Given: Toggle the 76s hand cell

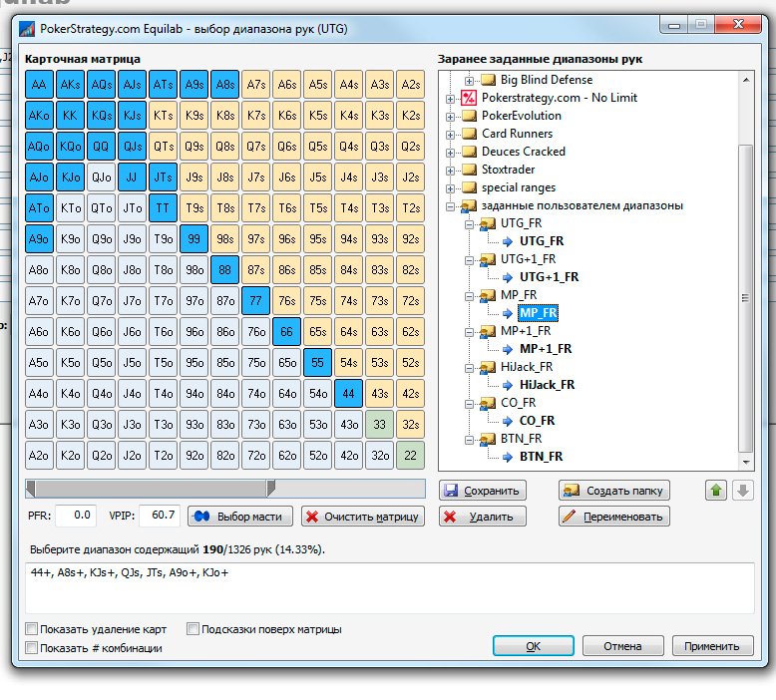Looking at the screenshot, I should [286, 301].
